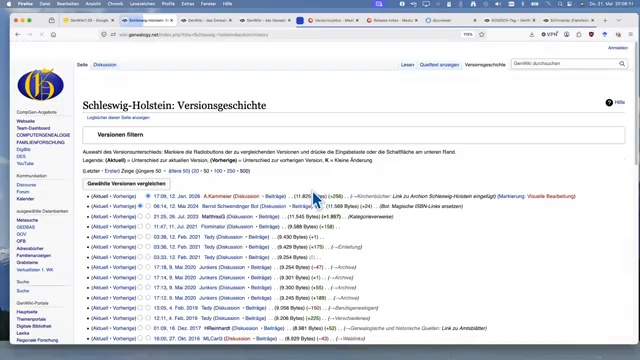Select newer-version radio for 03:38, 12. Feb. 2021 row

[x=148, y=237]
